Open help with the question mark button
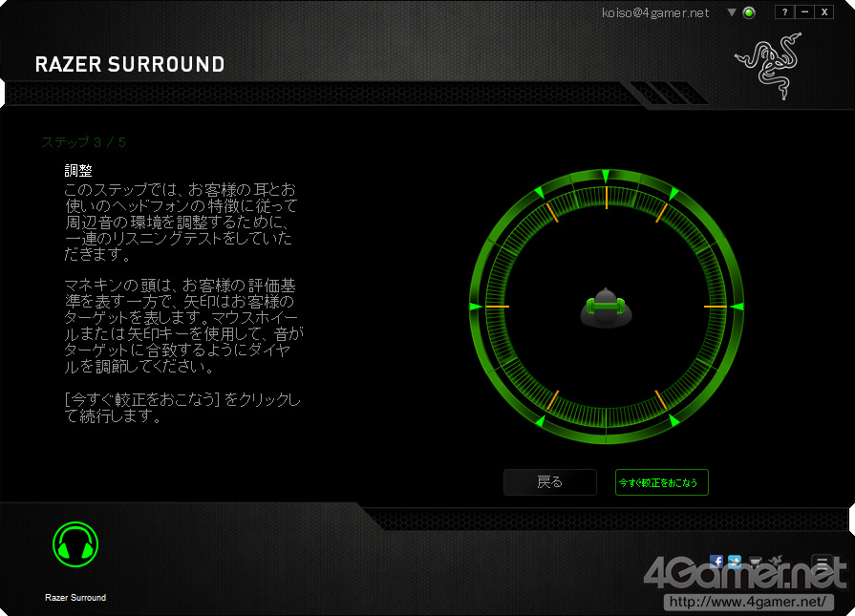The image size is (855, 616). point(784,12)
